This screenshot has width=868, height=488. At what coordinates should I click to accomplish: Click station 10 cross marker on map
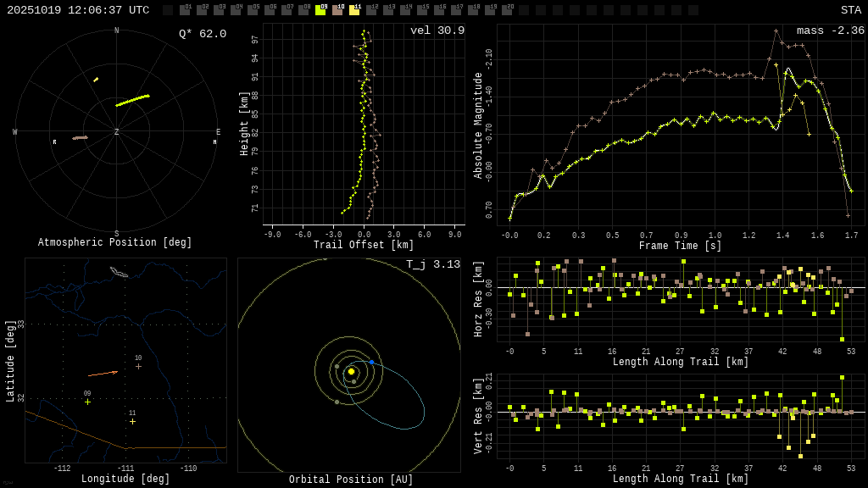click(138, 366)
